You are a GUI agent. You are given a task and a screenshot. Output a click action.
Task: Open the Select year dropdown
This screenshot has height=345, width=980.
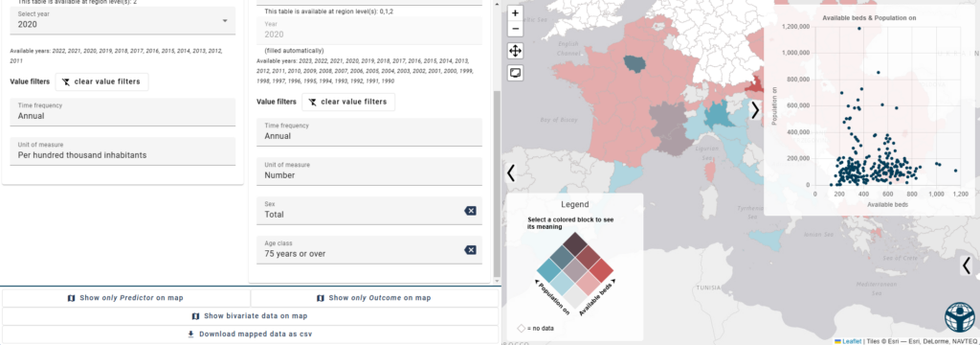pyautogui.click(x=123, y=20)
